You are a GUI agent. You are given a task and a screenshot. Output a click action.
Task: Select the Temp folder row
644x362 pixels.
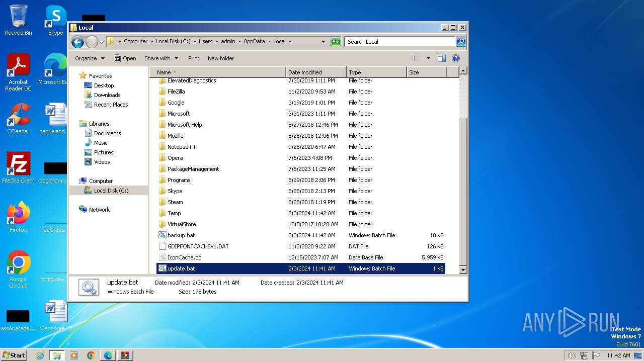(300, 213)
